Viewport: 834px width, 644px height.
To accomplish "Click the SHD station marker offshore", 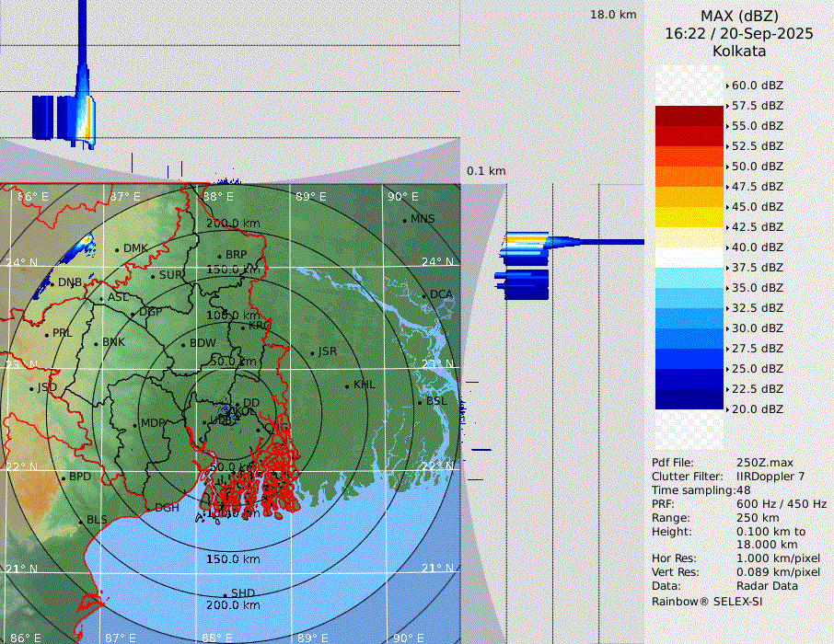I will pos(225,594).
